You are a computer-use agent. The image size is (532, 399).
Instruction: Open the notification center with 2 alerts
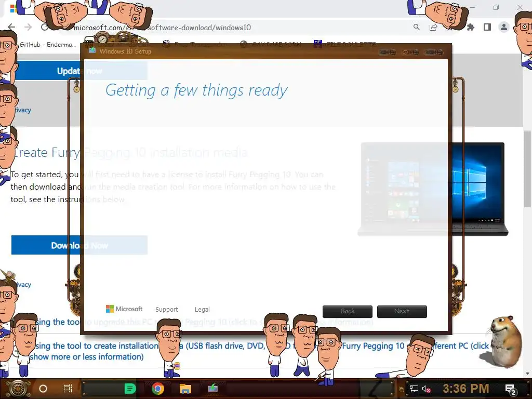[511, 389]
